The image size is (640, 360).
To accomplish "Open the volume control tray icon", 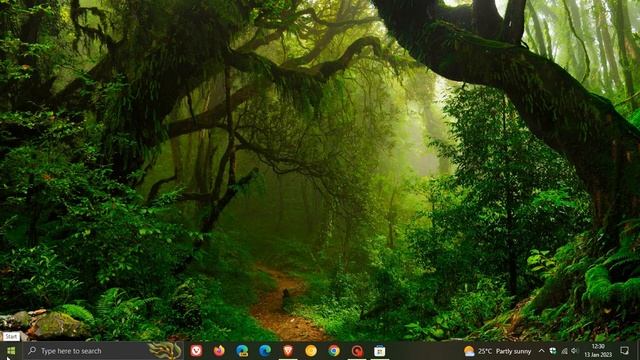I will point(575,351).
